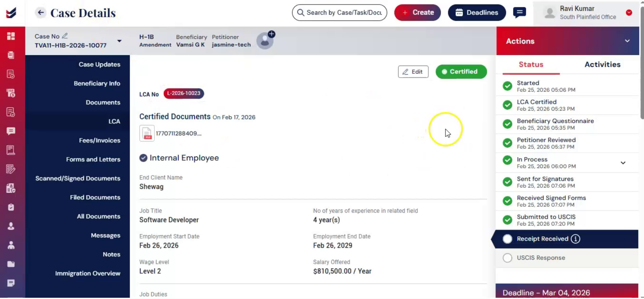The height and width of the screenshot is (299, 644).
Task: Open the ID badge shield icon in sidebar
Action: (11, 188)
